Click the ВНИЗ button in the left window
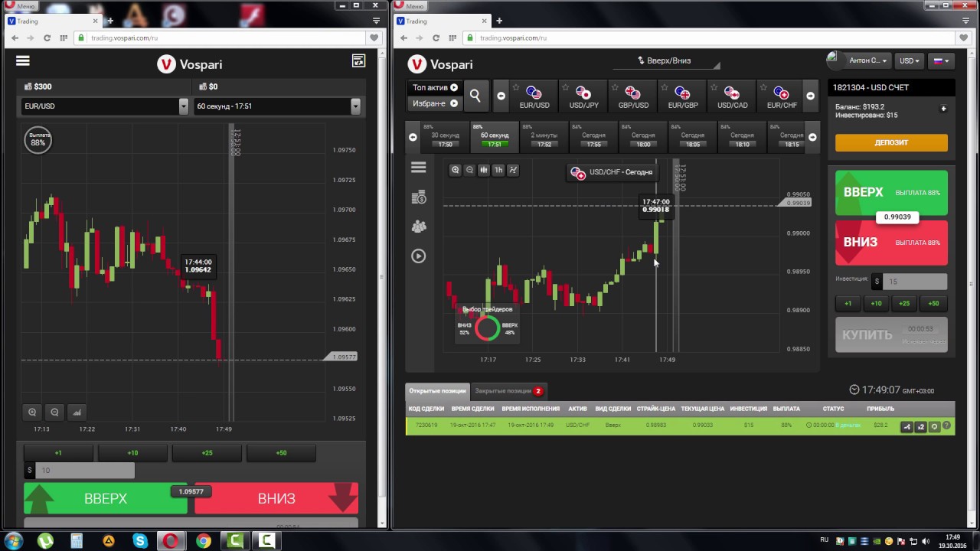980x551 pixels. [x=276, y=498]
